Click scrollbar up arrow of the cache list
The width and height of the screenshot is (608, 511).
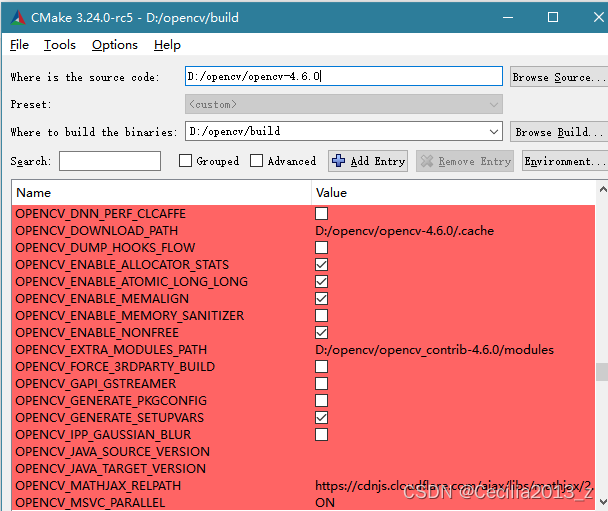click(x=603, y=189)
